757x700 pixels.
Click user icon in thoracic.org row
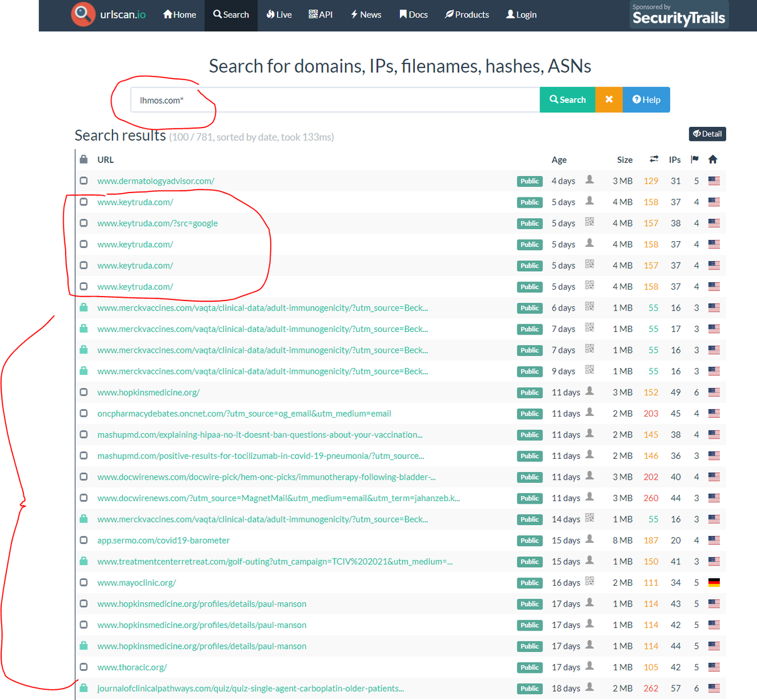coord(590,666)
